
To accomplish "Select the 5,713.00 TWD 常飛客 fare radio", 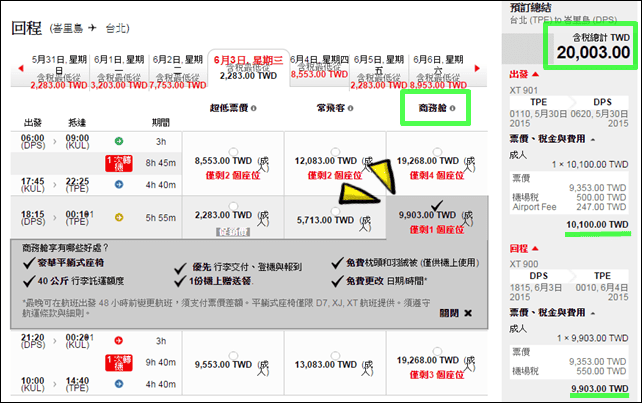I will (x=335, y=211).
